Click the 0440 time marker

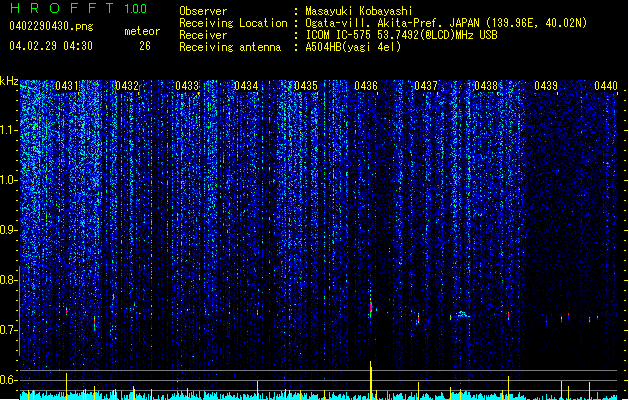point(606,85)
